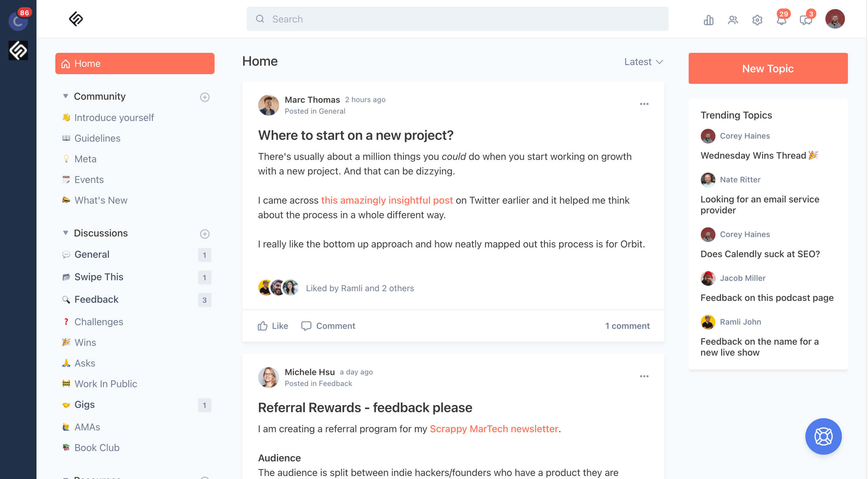This screenshot has height=479, width=868.
Task: Open options menu on Marc Thomas post
Action: pos(644,104)
